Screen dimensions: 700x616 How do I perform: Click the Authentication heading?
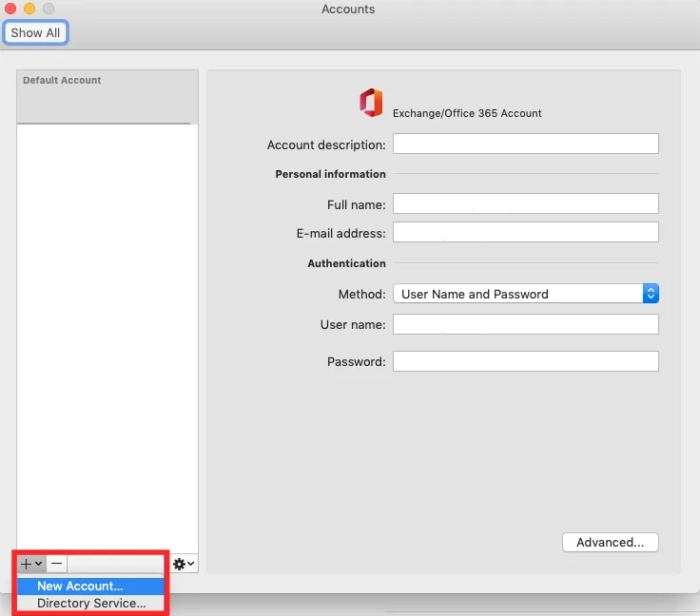point(346,263)
